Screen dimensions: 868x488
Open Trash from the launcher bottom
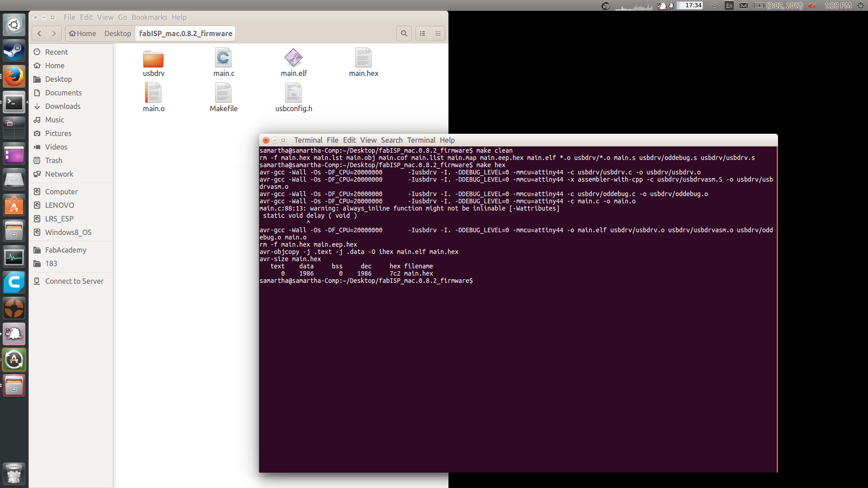(x=14, y=474)
